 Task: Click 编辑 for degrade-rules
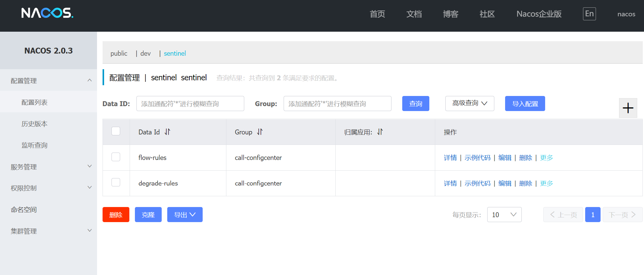[505, 183]
